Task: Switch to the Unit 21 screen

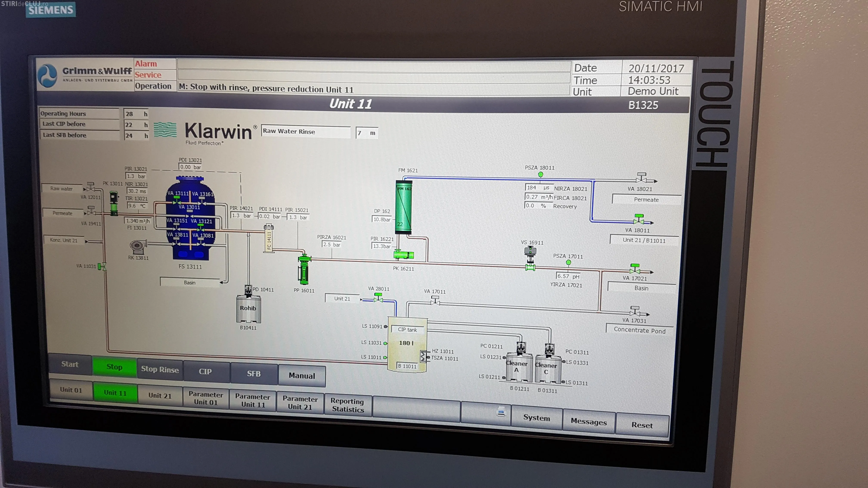Action: 160,395
